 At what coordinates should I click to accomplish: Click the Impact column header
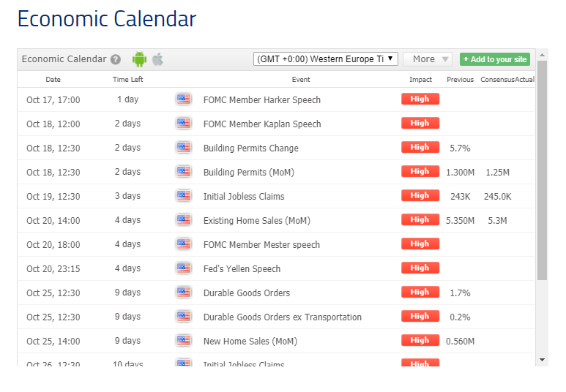pos(420,80)
